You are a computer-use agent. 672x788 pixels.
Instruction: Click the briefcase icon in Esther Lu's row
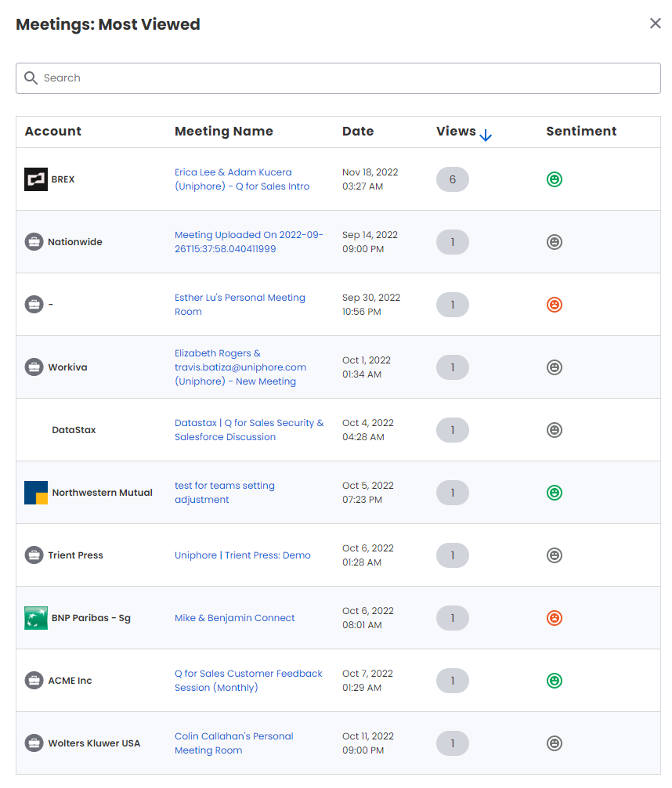click(34, 305)
